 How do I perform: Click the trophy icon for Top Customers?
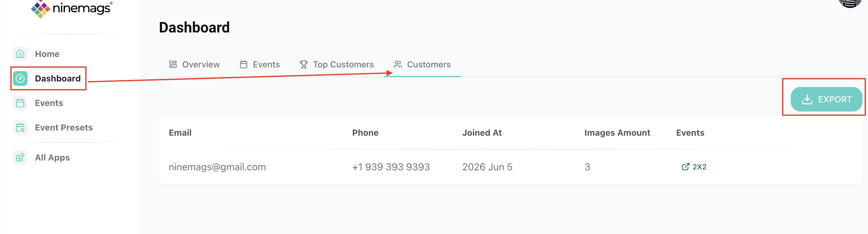click(x=303, y=65)
